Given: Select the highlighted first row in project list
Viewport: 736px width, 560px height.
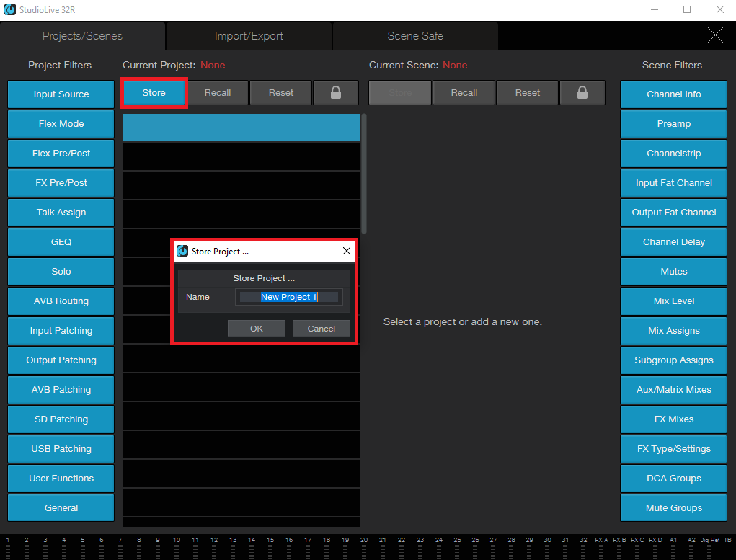Looking at the screenshot, I should coord(241,128).
